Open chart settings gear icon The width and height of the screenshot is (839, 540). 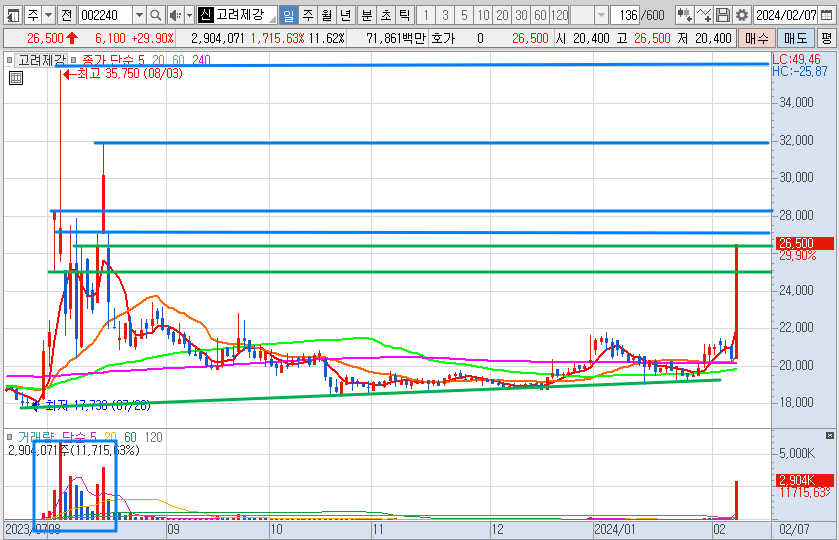[x=742, y=15]
